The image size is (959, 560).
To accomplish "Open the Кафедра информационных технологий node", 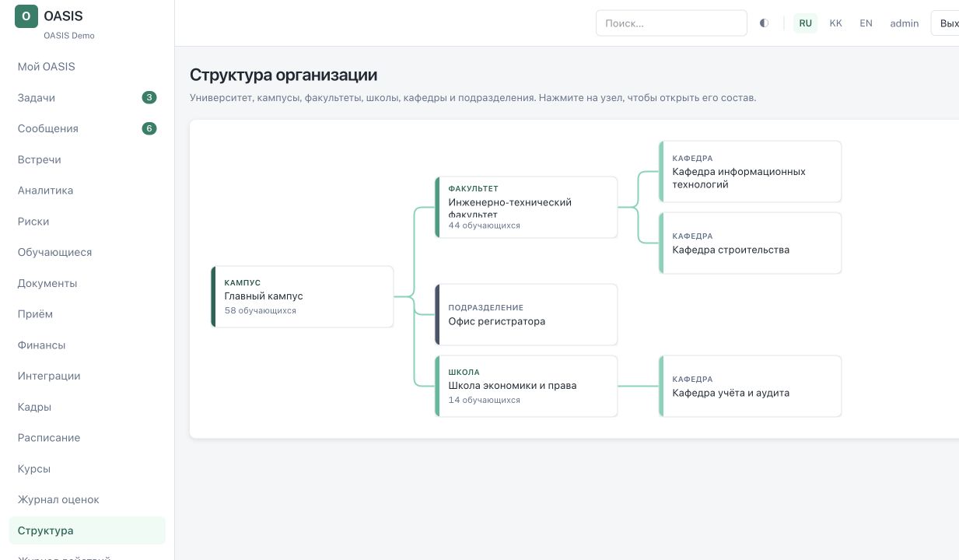I will 751,171.
